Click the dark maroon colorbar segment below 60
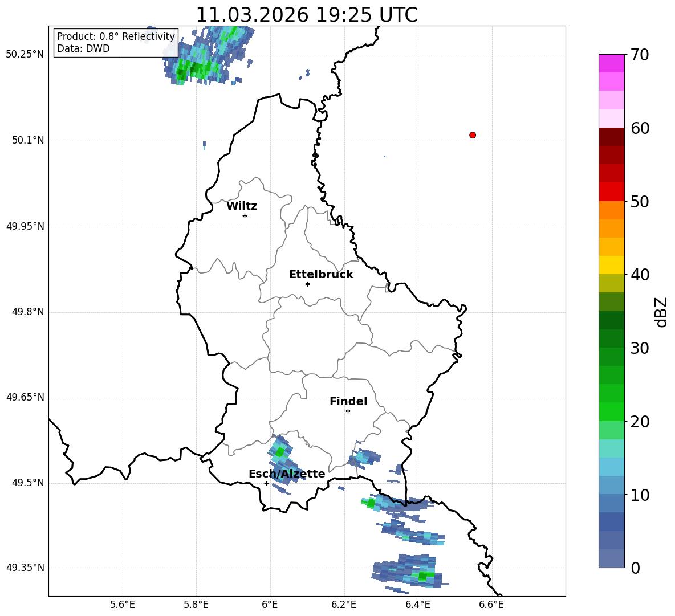675x616 pixels. pyautogui.click(x=612, y=137)
